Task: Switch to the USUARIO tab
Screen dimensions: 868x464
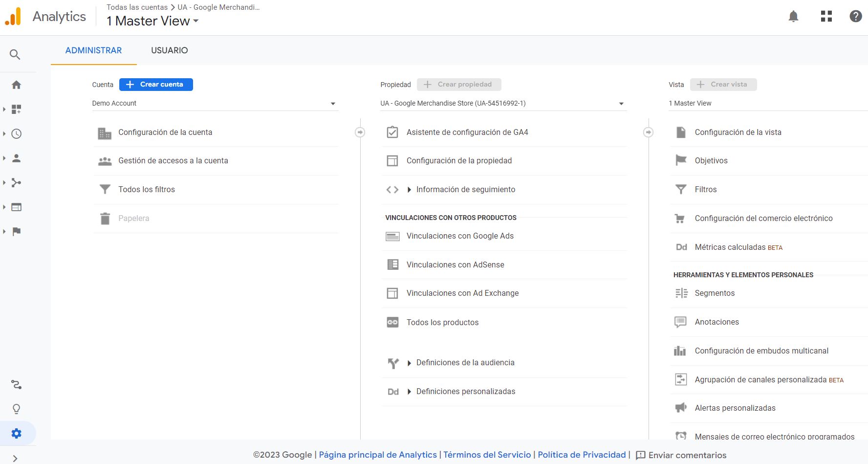Action: click(169, 50)
